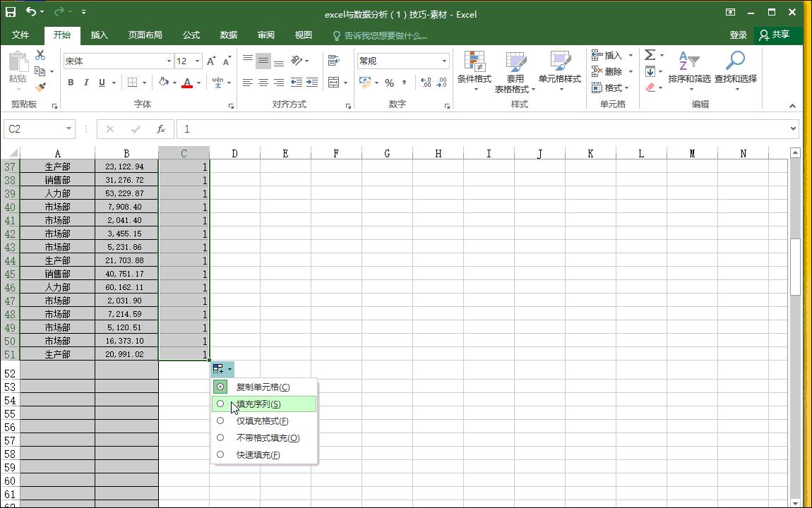Viewport: 812px width, 508px height.
Task: Click the insert function fx icon
Action: pos(161,129)
